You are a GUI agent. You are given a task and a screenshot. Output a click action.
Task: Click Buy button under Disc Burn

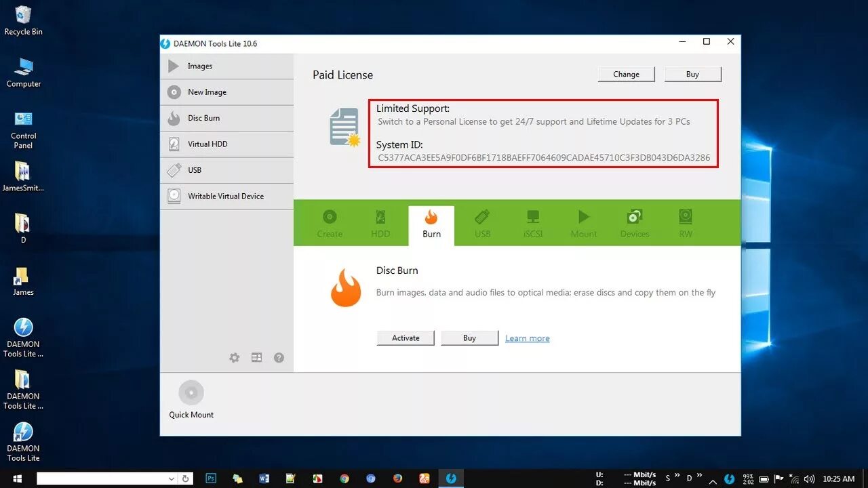[x=469, y=338]
